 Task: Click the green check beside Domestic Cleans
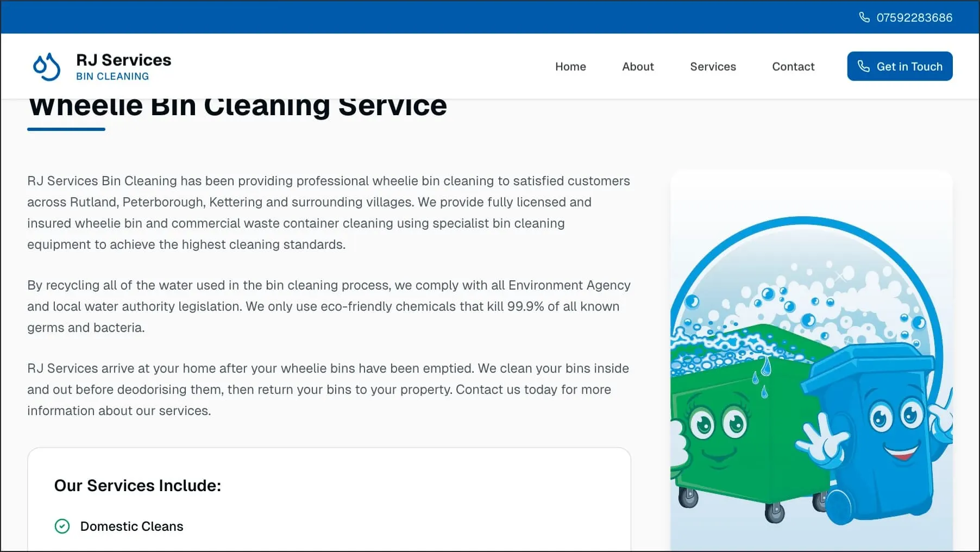pos(62,526)
